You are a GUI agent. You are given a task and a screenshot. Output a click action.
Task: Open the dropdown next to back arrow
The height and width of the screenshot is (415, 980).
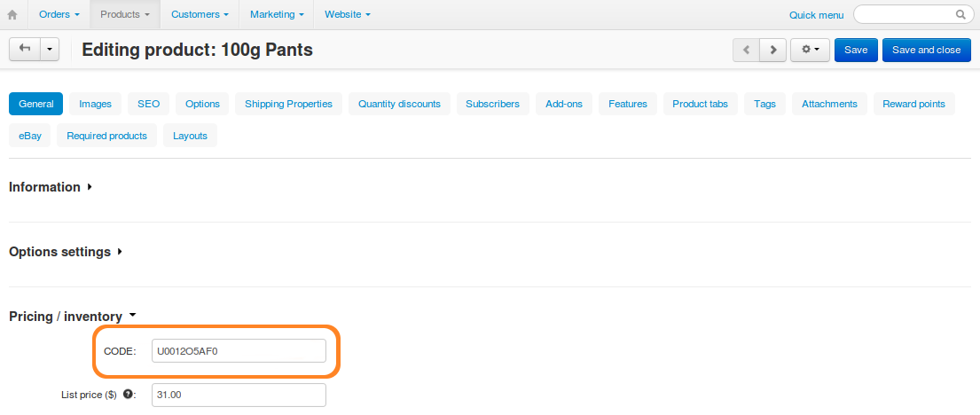pos(50,50)
